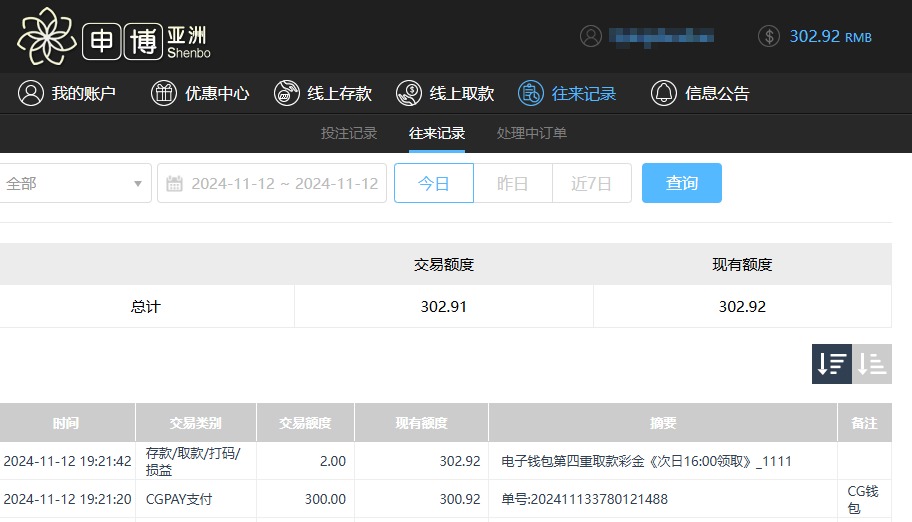Screen dimensions: 912x522
Task: Click the 总计 row label
Action: pyautogui.click(x=145, y=307)
